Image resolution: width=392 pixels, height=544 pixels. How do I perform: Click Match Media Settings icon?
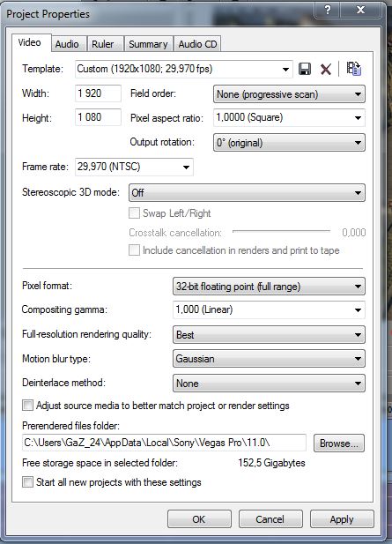coord(354,69)
